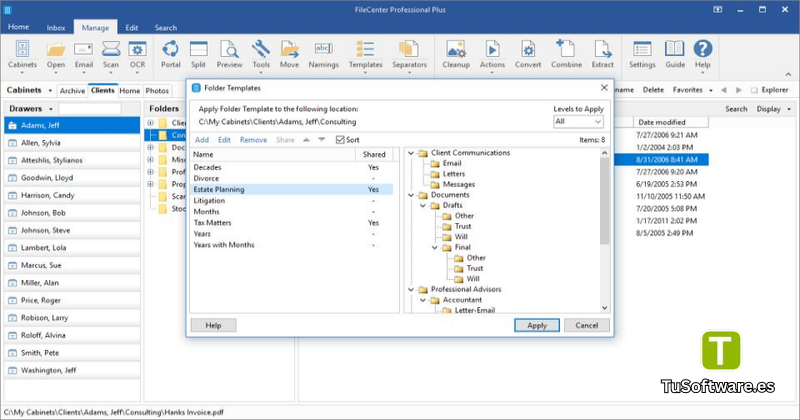Click the Tools ribbon icon
This screenshot has width=800, height=420.
(x=261, y=55)
